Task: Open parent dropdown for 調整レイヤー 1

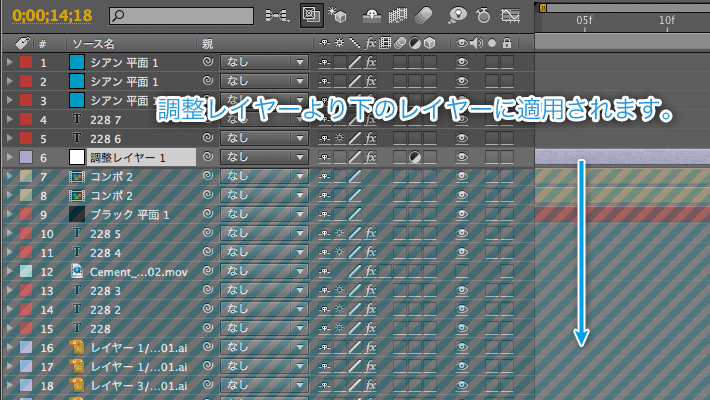Action: [x=264, y=157]
